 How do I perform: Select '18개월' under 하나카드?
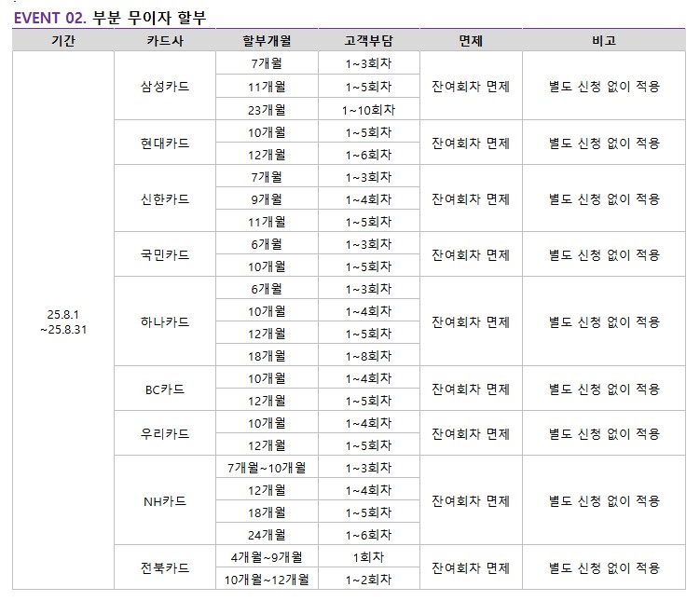pyautogui.click(x=267, y=356)
